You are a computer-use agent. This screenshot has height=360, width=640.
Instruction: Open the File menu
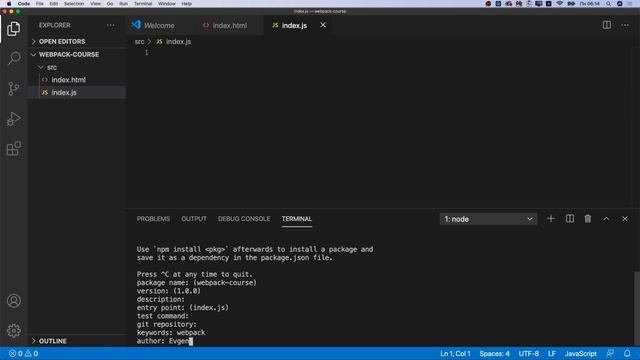coord(40,4)
